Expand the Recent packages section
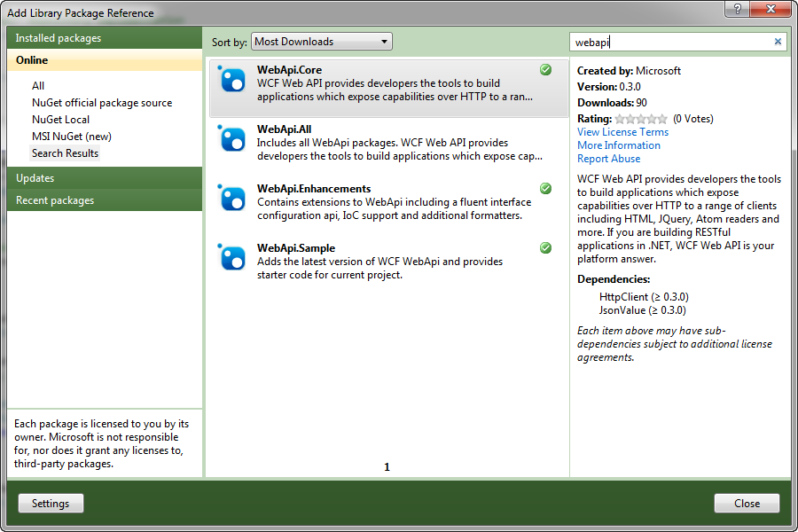Viewport: 798px width, 532px height. (105, 200)
